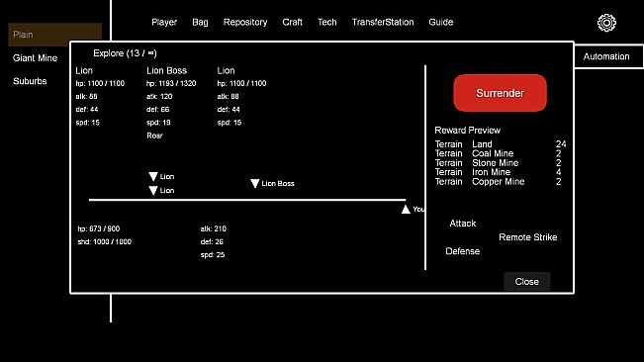Select the Suburbs area
The width and height of the screenshot is (644, 362).
click(30, 81)
